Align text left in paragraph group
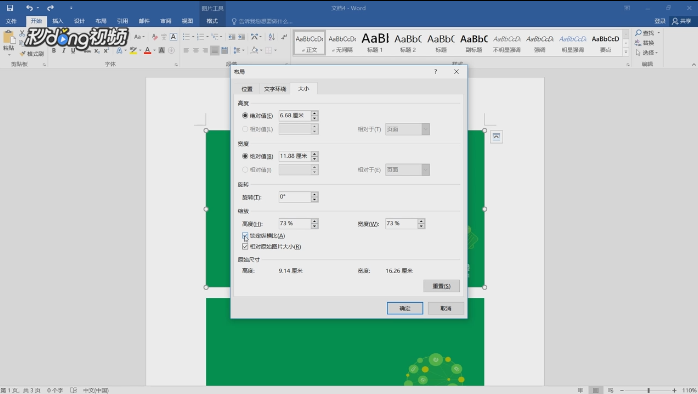The width and height of the screenshot is (698, 394). [x=186, y=51]
